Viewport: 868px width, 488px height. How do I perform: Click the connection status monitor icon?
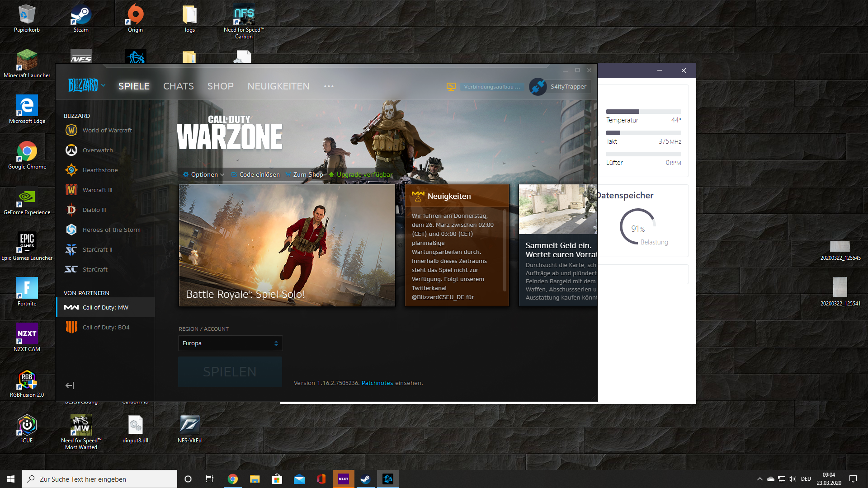[451, 87]
